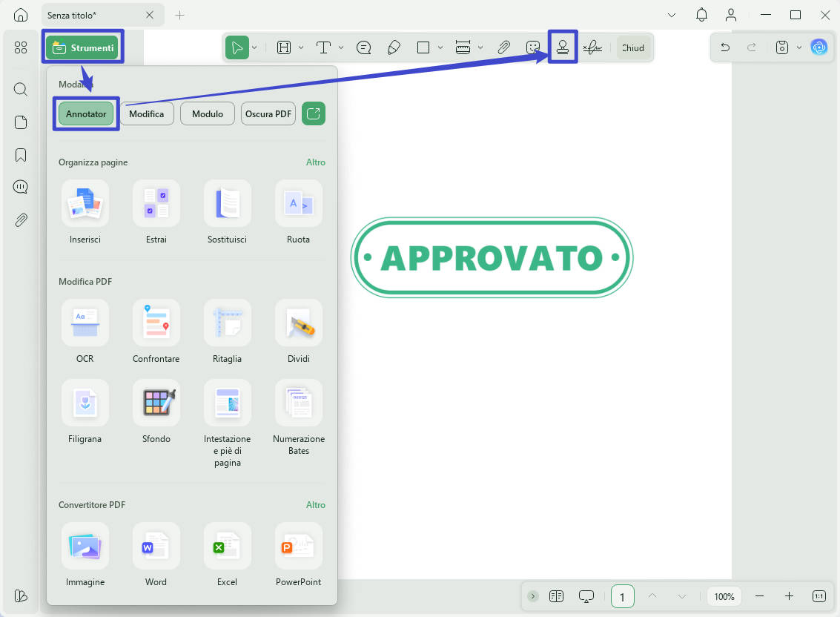Image resolution: width=840 pixels, height=617 pixels.
Task: Open the Dividi split tool
Action: [x=298, y=331]
